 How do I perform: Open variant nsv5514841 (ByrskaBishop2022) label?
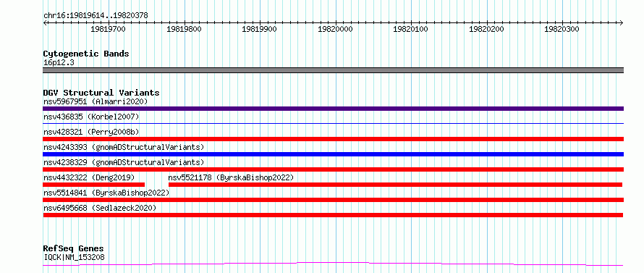(x=106, y=193)
